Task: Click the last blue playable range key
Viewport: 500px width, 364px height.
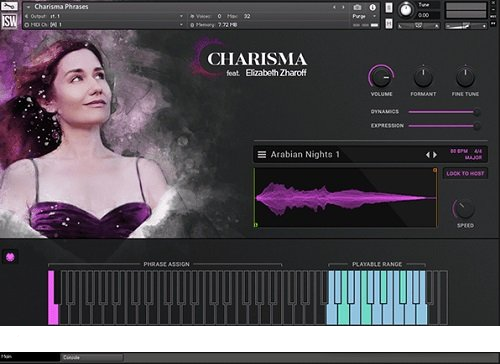Action: pos(422,297)
